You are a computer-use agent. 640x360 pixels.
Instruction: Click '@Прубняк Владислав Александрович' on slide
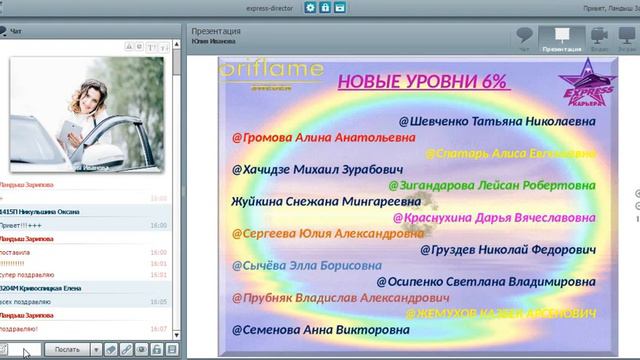tap(340, 298)
